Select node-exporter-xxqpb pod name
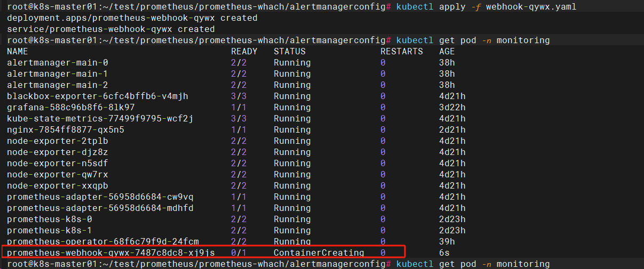The width and height of the screenshot is (644, 269). [x=58, y=186]
